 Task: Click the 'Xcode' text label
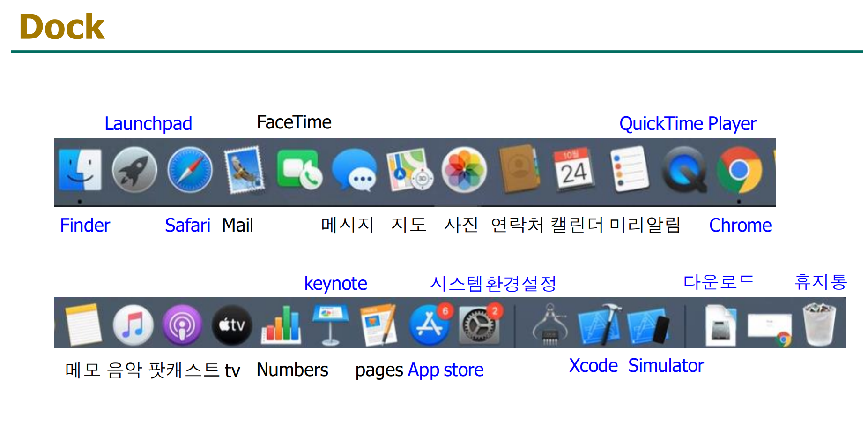tap(594, 366)
